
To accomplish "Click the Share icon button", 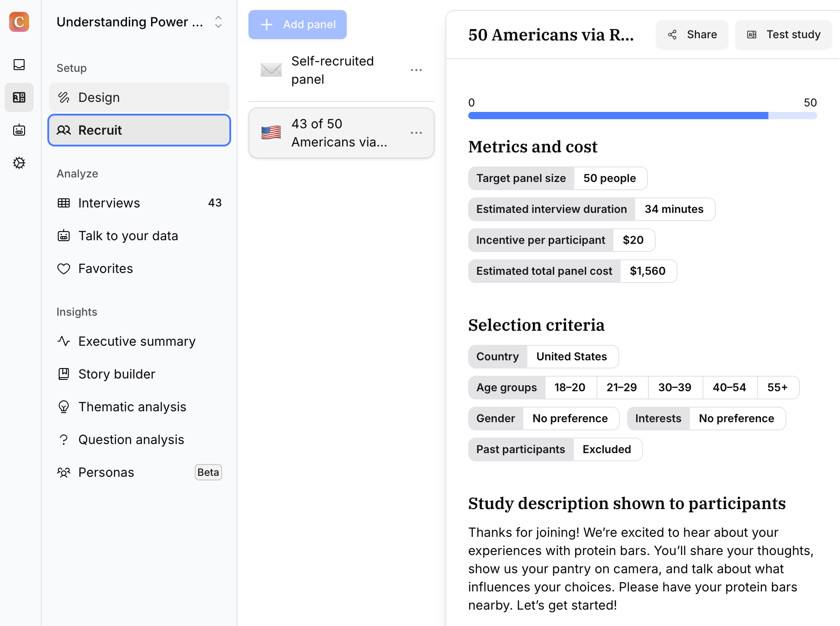I will (x=692, y=35).
